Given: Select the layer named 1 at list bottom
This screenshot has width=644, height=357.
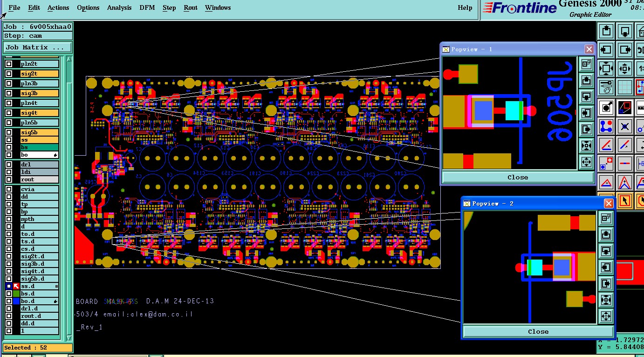Looking at the screenshot, I should pos(40,331).
